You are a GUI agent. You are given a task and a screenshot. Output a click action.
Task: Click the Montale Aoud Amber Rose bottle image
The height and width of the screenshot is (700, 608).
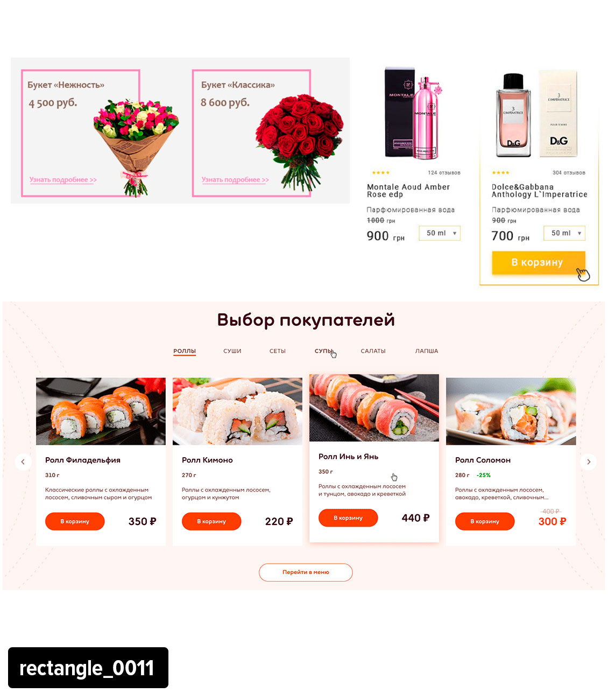[414, 113]
